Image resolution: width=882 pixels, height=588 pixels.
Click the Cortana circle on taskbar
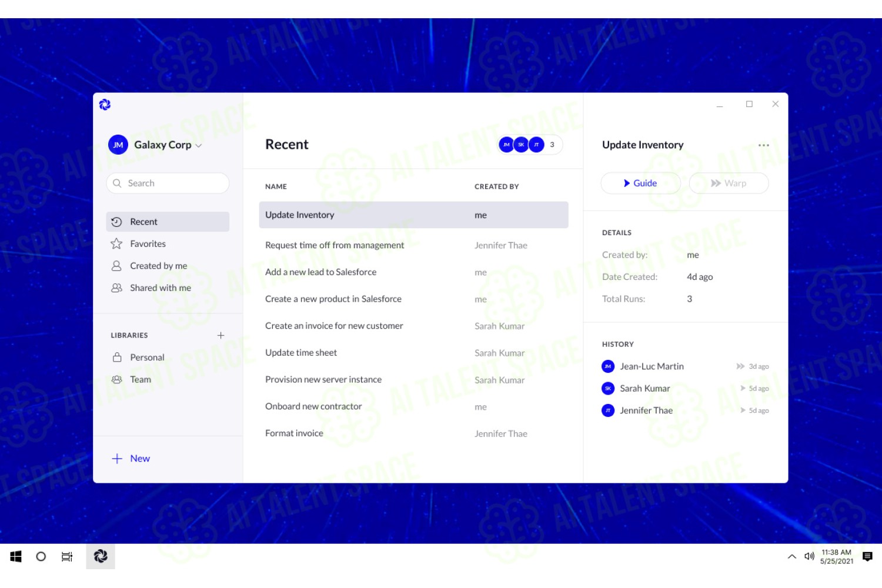pyautogui.click(x=41, y=556)
